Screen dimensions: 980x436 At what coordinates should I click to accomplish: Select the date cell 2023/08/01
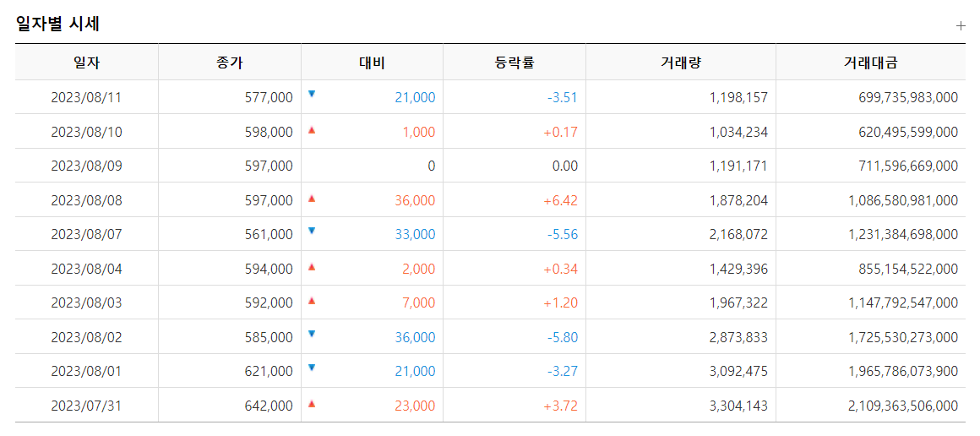pos(86,371)
